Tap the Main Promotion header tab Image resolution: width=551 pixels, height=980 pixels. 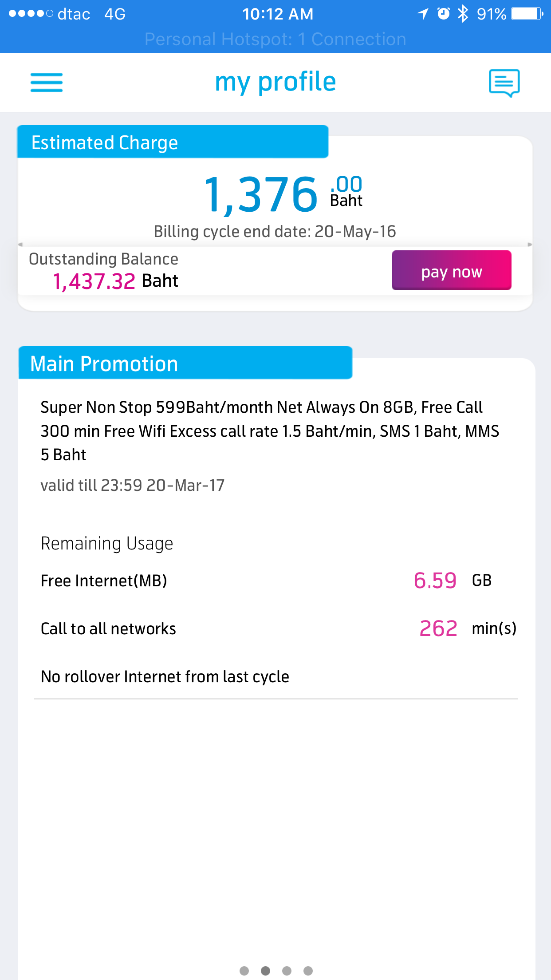click(185, 364)
